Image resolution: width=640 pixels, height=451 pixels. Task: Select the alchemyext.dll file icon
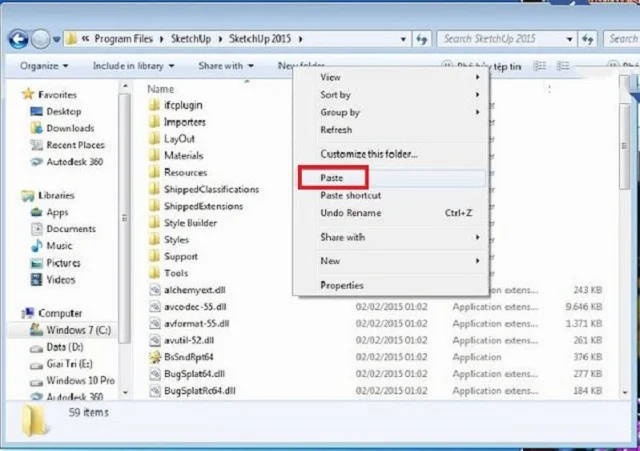pos(155,290)
